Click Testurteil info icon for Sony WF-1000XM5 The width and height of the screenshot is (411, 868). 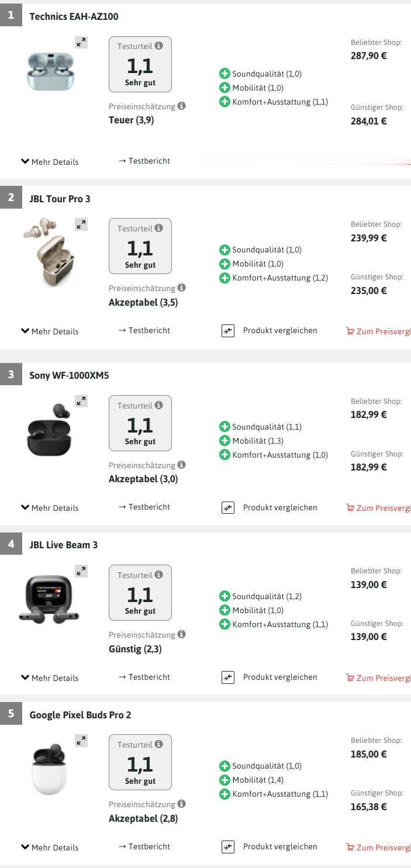159,406
